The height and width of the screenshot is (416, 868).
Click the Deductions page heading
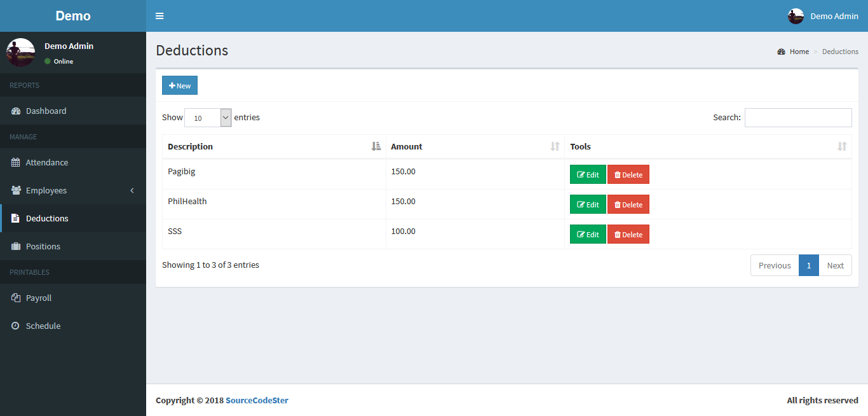pos(192,50)
